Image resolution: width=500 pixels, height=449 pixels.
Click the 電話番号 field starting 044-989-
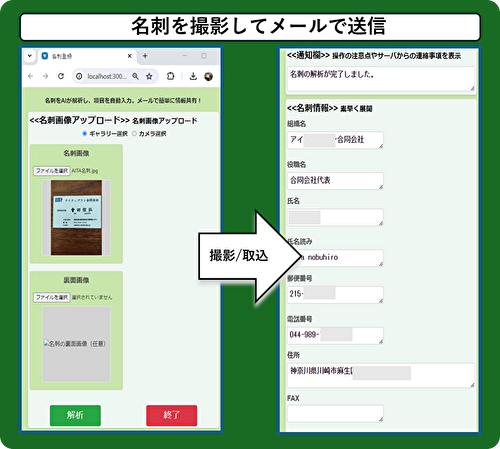point(335,335)
